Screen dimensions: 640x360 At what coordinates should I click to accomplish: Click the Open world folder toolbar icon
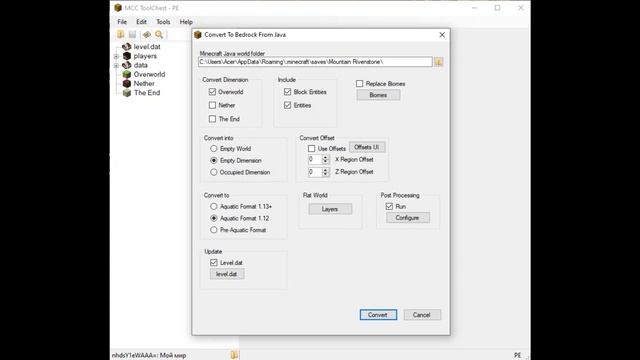pos(120,35)
